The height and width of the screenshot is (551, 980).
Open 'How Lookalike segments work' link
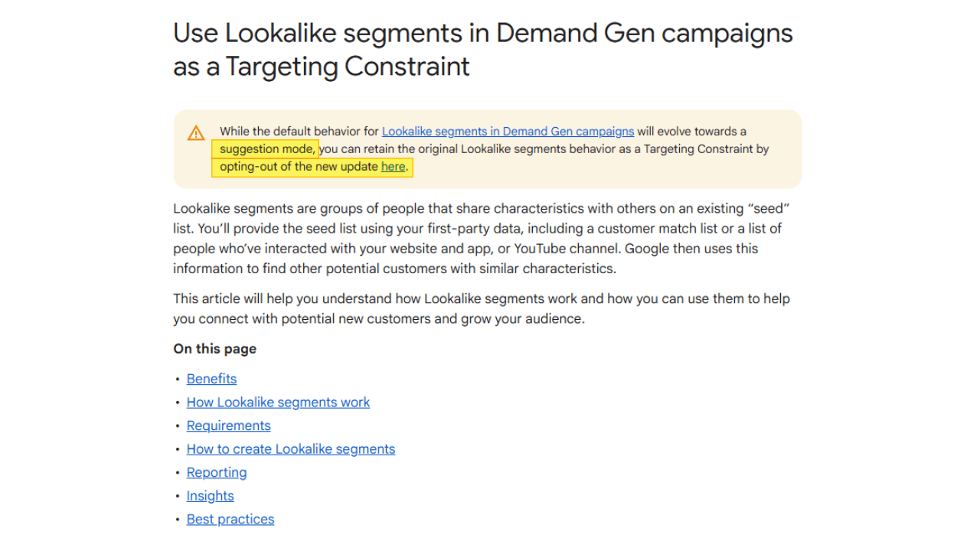click(x=278, y=403)
